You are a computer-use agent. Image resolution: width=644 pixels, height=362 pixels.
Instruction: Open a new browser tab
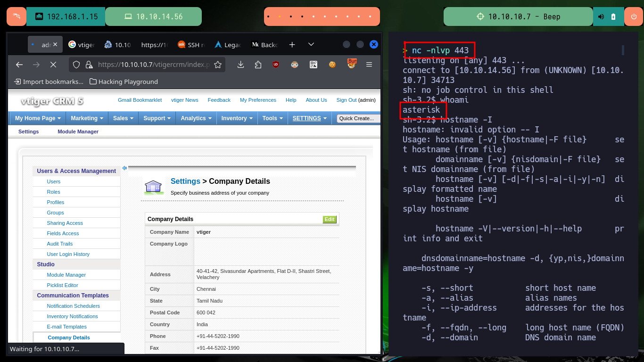(x=292, y=44)
